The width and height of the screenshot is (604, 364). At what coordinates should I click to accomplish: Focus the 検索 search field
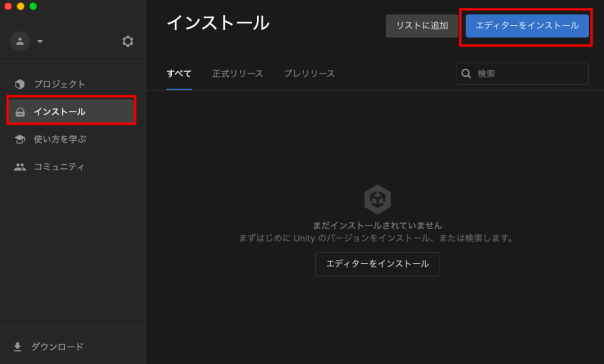pyautogui.click(x=522, y=74)
